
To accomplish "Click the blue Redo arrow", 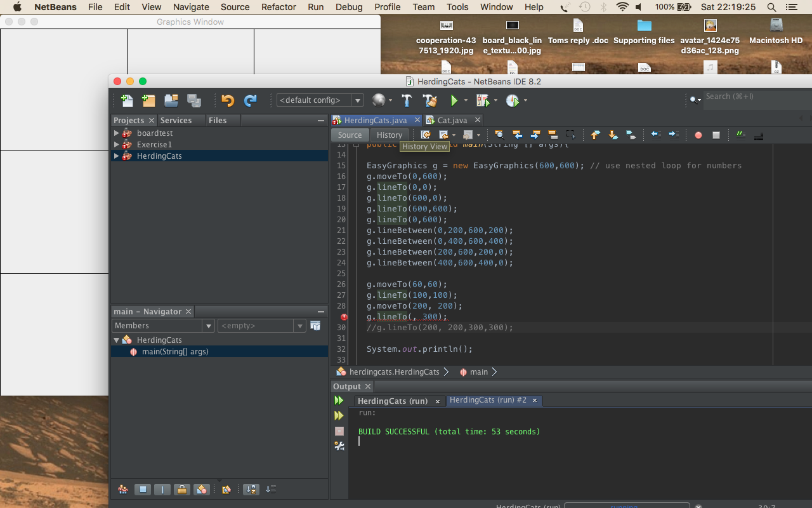I will tap(250, 100).
